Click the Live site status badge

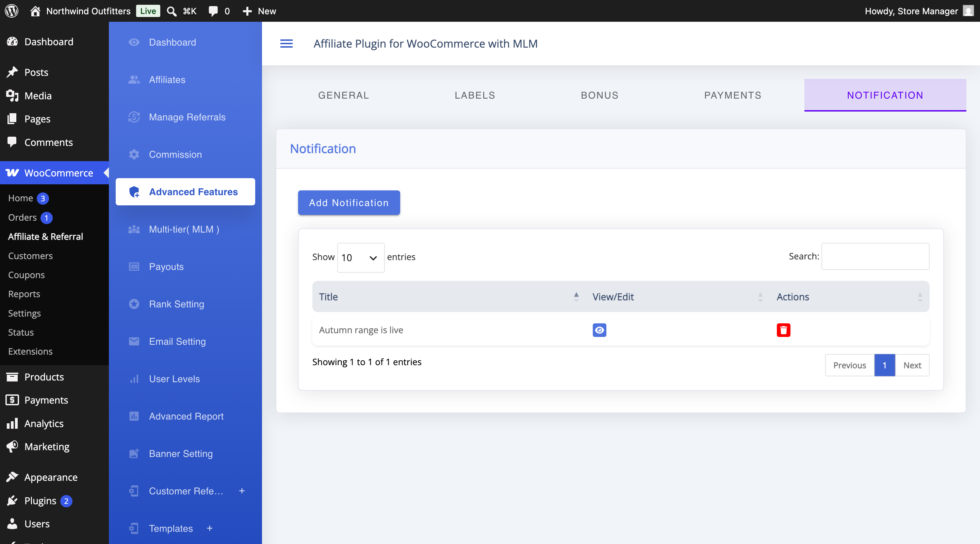click(x=148, y=11)
